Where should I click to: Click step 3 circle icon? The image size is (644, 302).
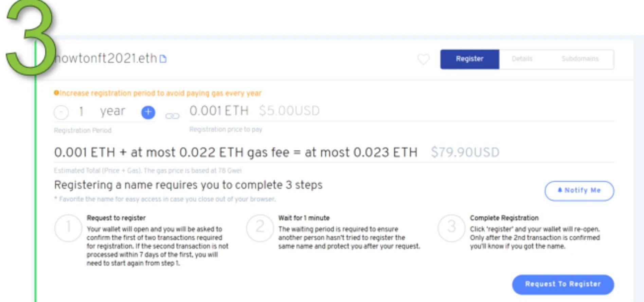pyautogui.click(x=451, y=228)
